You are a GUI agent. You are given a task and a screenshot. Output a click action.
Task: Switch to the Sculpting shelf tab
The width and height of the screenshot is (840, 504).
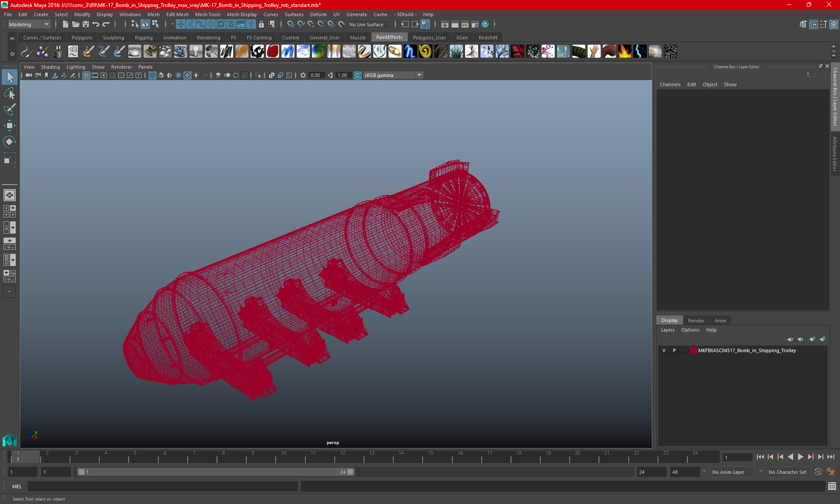(113, 38)
